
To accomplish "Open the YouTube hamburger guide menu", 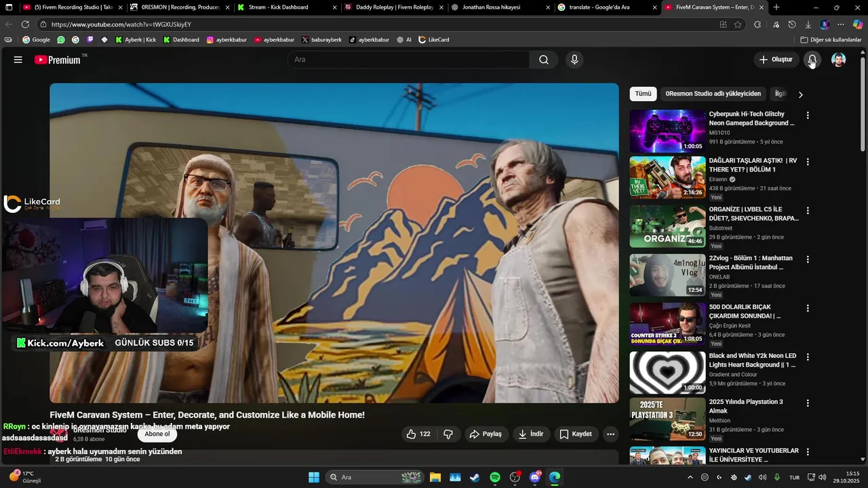I will click(18, 60).
